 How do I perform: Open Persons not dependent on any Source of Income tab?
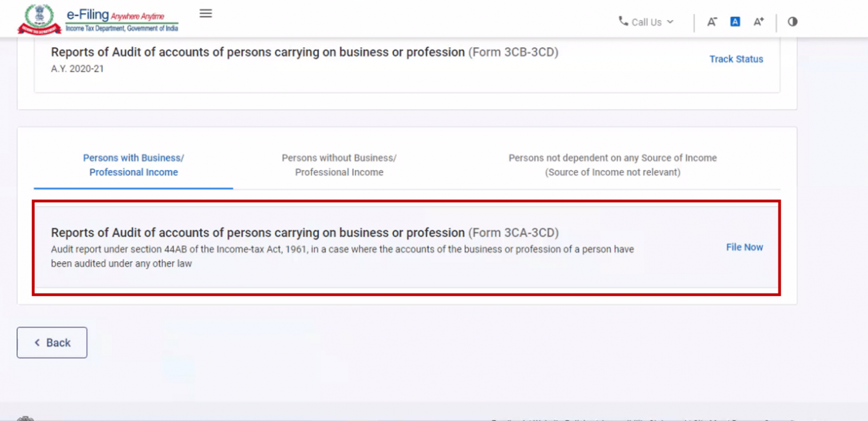(612, 165)
